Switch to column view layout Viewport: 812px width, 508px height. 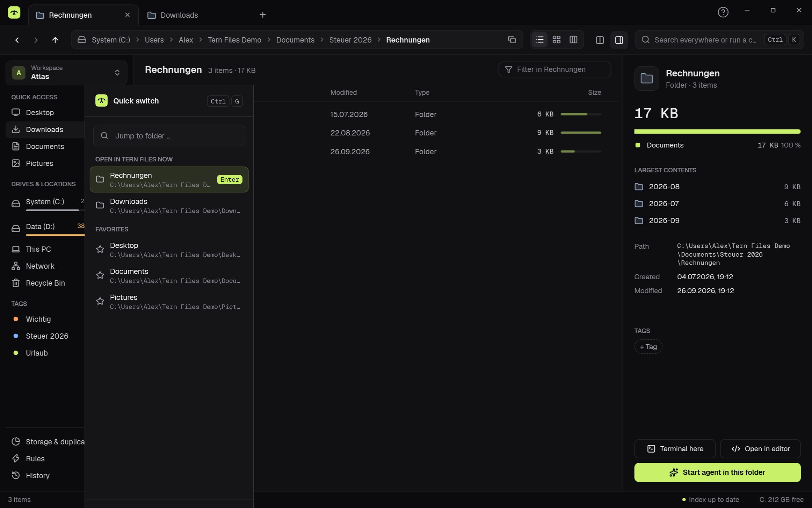coord(573,40)
